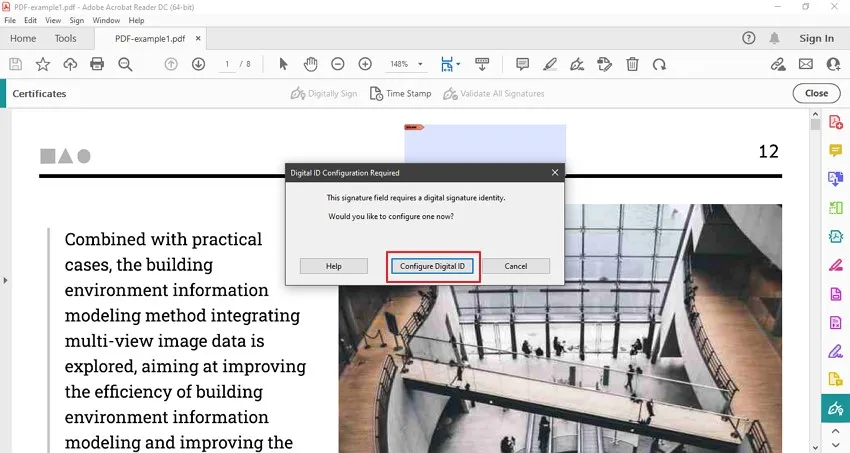Send file by email envelope icon
The width and height of the screenshot is (850, 453).
click(x=806, y=64)
